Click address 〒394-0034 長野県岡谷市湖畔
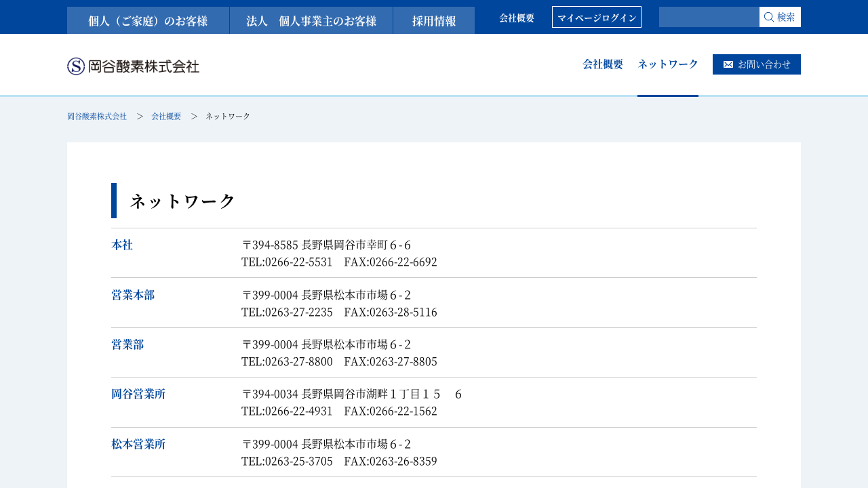Image resolution: width=868 pixels, height=488 pixels. 352,394
